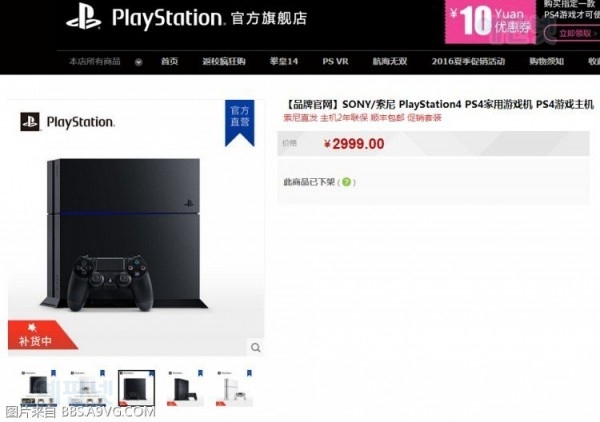Screen dimensions: 600x422
Task: Select the fourth angled PS4 thumbnail
Action: point(186,388)
